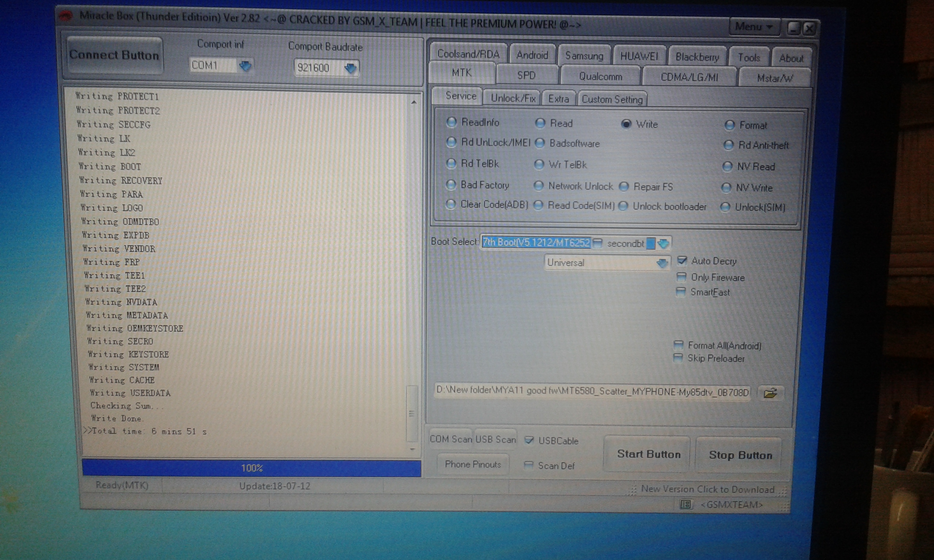Open the Extra sub-tab

[558, 99]
